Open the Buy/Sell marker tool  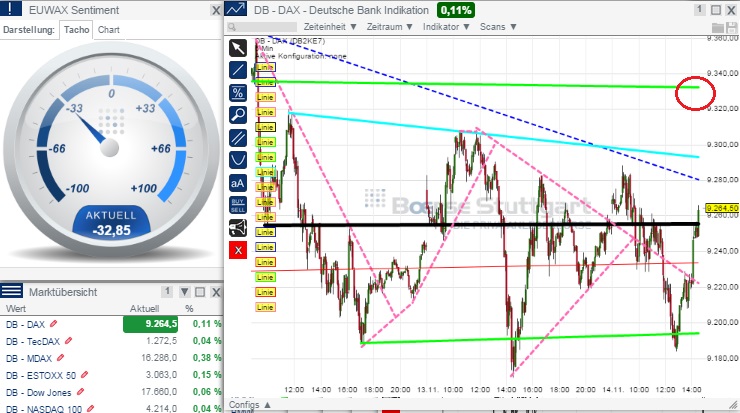click(238, 205)
